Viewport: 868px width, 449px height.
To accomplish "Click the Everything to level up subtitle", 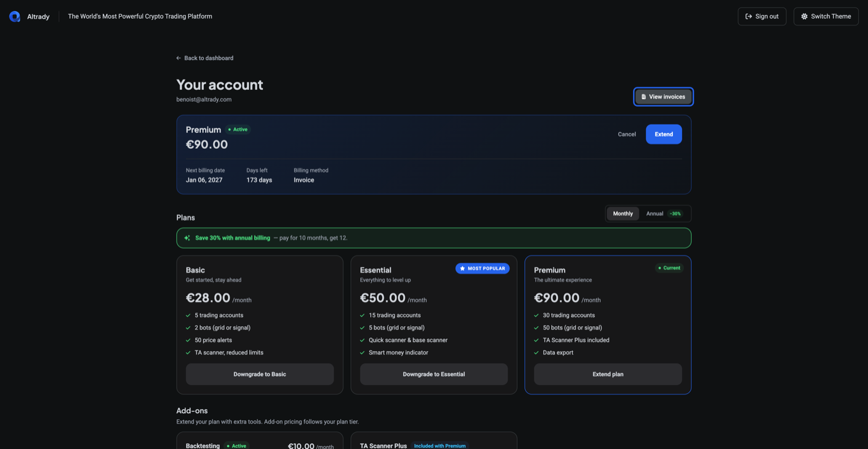I will (386, 280).
